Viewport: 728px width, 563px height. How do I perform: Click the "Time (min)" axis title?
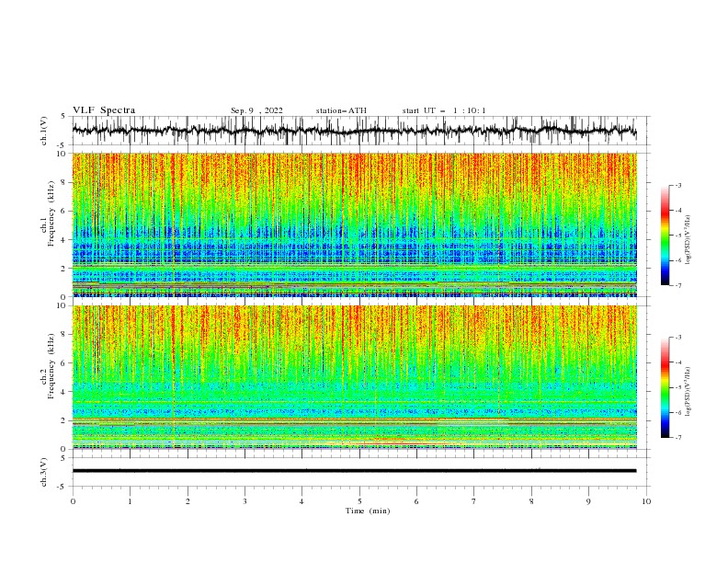tap(368, 511)
